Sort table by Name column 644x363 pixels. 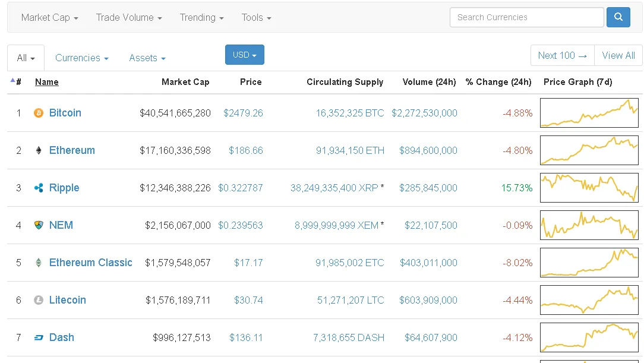tap(47, 82)
